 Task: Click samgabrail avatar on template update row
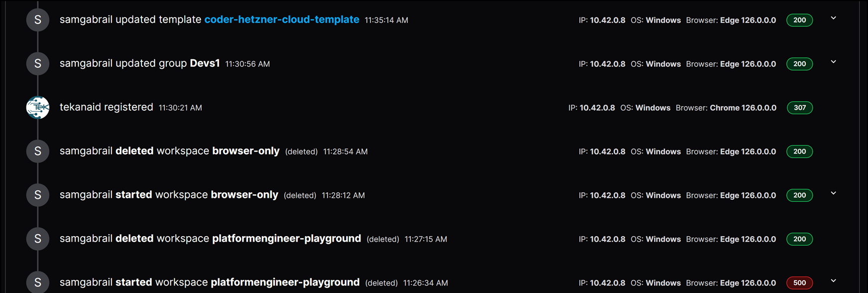(38, 20)
